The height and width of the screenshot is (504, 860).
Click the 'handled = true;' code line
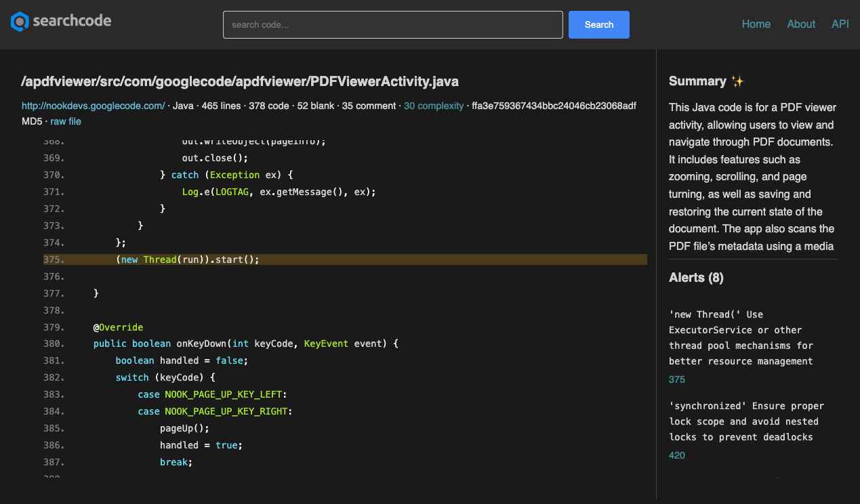pyautogui.click(x=201, y=445)
